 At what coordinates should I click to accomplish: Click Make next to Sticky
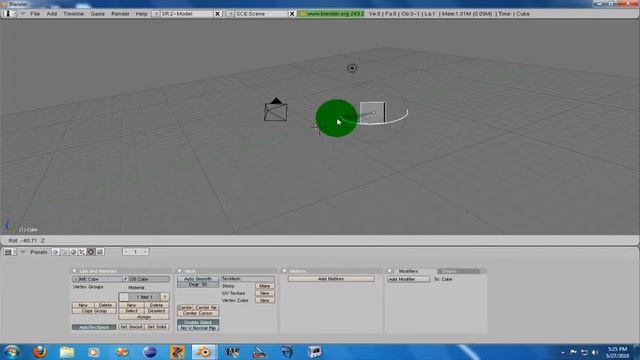tap(264, 286)
